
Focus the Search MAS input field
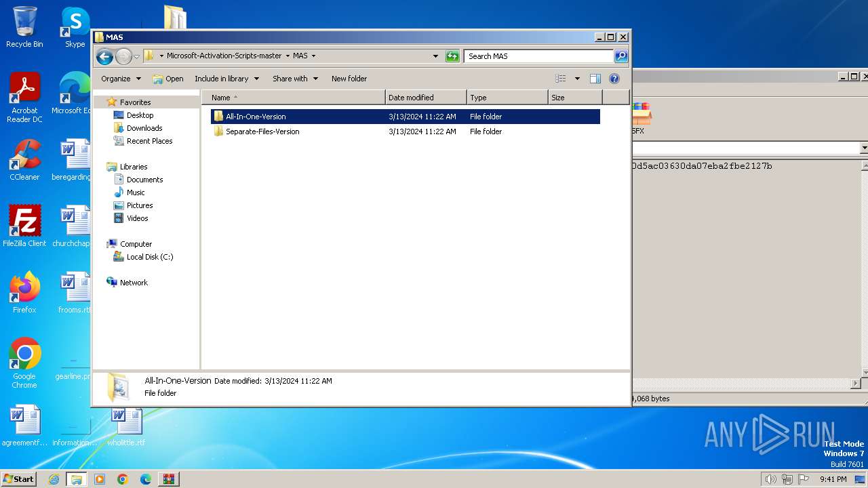[x=539, y=56]
